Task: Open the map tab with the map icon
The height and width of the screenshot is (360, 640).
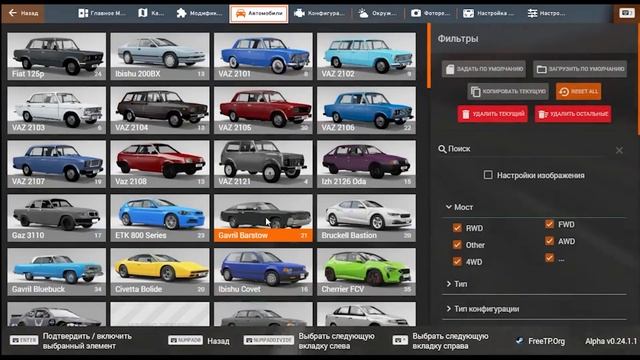Action: [x=151, y=13]
